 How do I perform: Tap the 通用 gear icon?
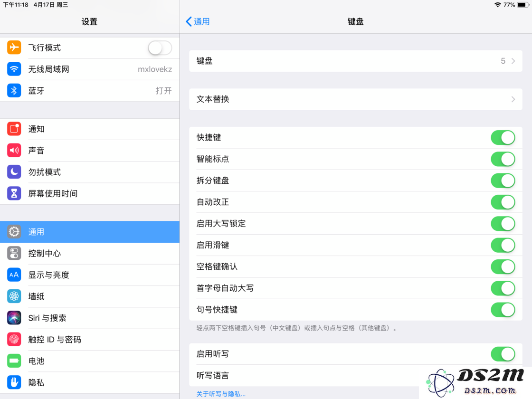point(14,232)
